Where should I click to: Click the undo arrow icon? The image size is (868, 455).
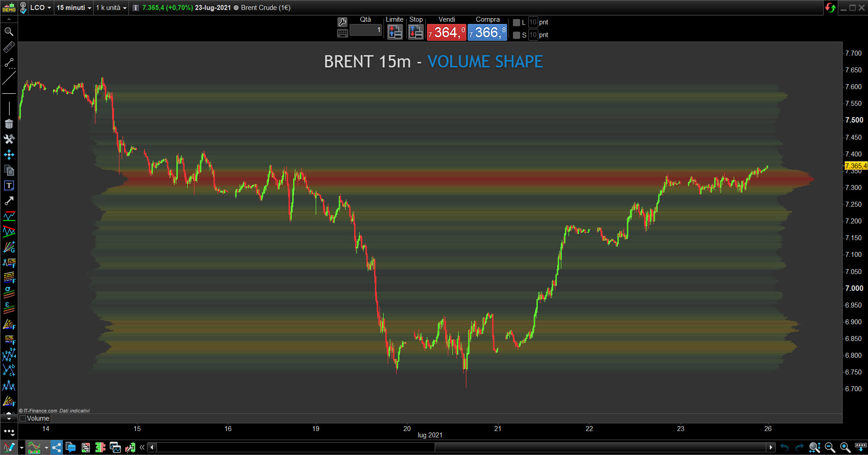(x=784, y=448)
